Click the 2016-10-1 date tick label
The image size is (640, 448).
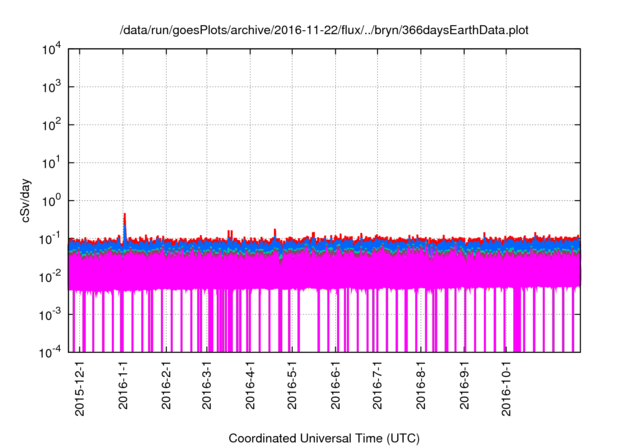[x=506, y=389]
